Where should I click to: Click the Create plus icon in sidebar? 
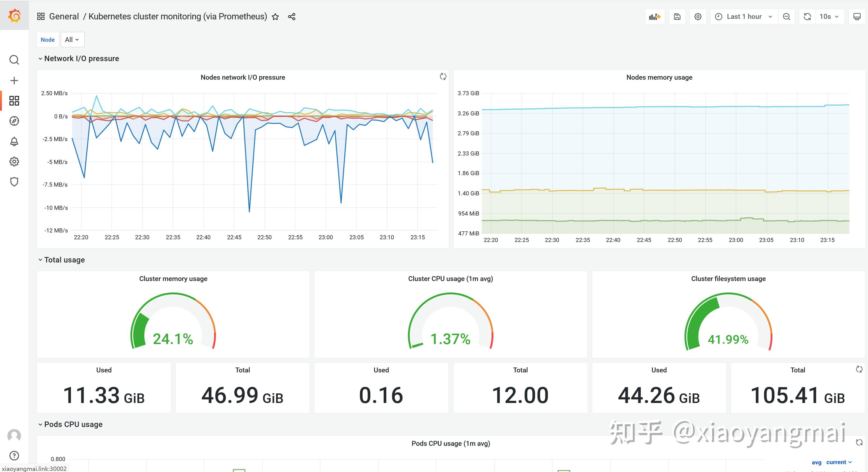coord(14,80)
